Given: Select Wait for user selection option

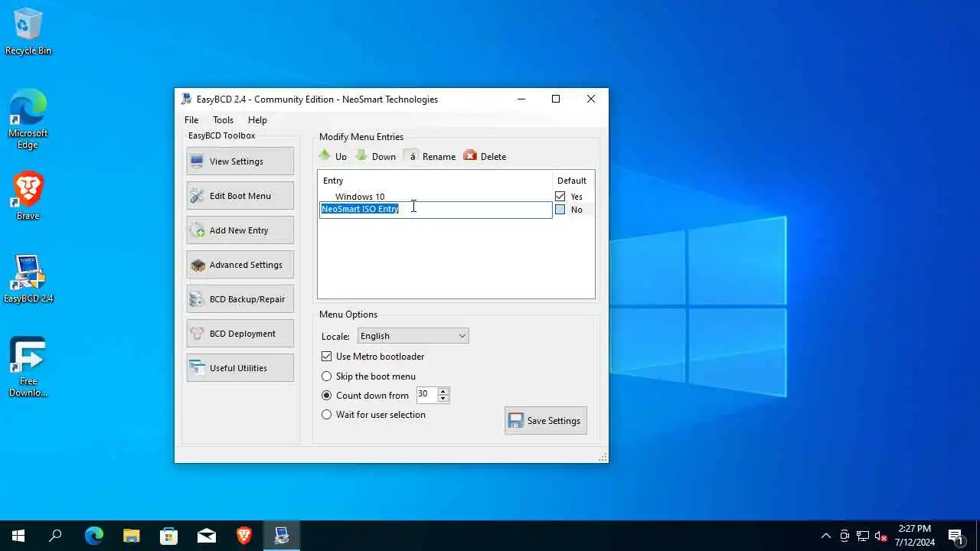Looking at the screenshot, I should pyautogui.click(x=327, y=415).
